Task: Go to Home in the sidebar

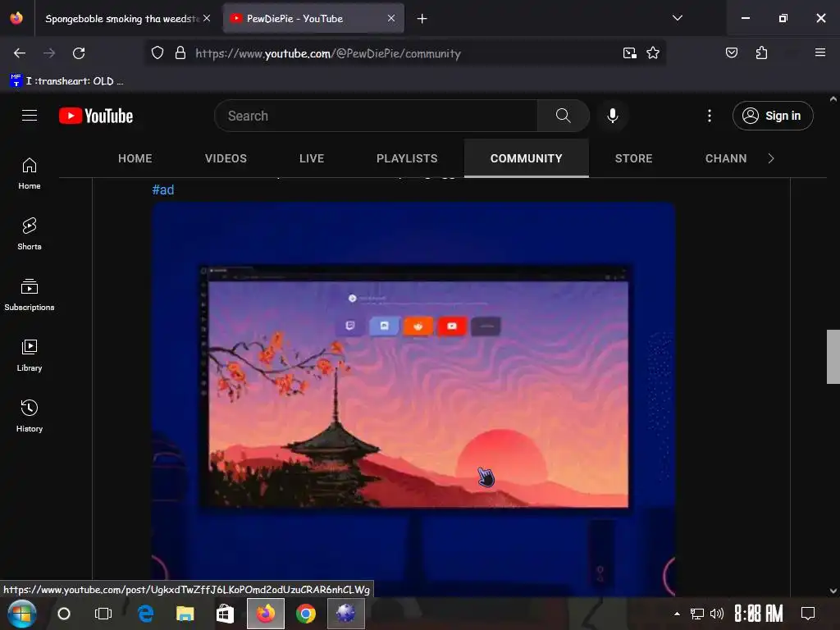Action: (30, 174)
